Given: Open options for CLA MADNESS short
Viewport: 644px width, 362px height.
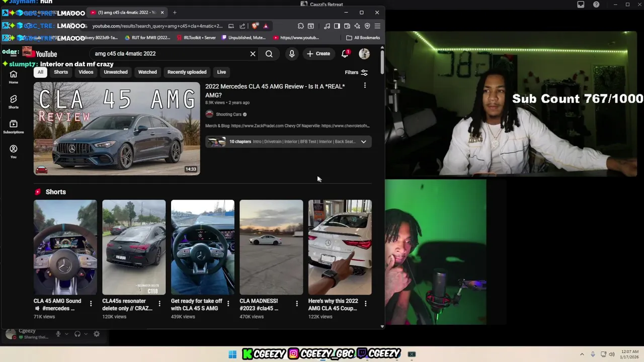Looking at the screenshot, I should [297, 304].
